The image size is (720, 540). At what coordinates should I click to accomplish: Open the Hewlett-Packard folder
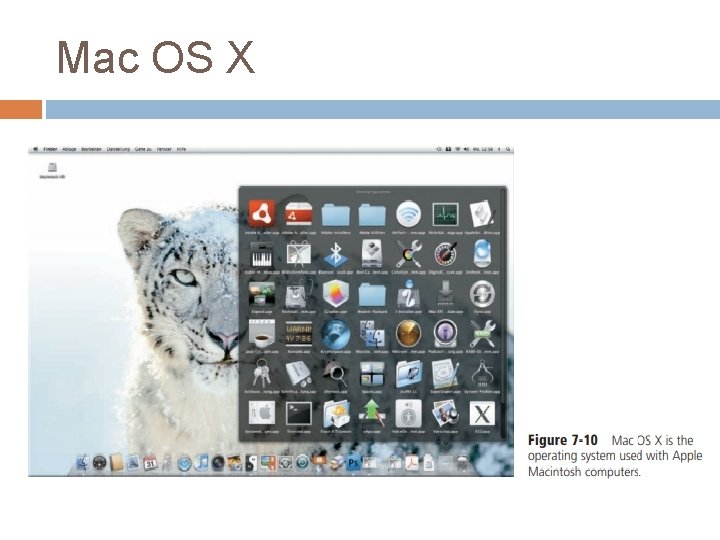point(372,295)
